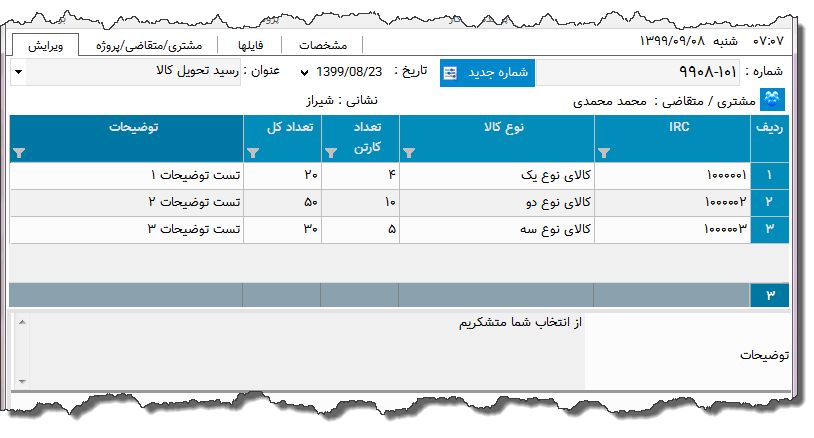The width and height of the screenshot is (814, 438).
Task: Select row header number ۲
Action: 769,202
